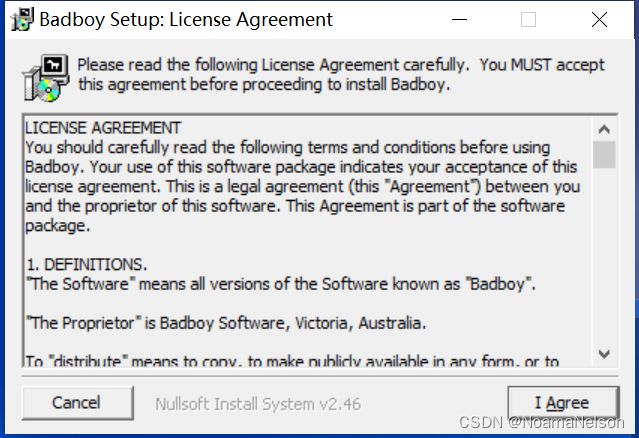The height and width of the screenshot is (438, 639).
Task: Click the license scrollbar thumb
Action: click(x=604, y=154)
